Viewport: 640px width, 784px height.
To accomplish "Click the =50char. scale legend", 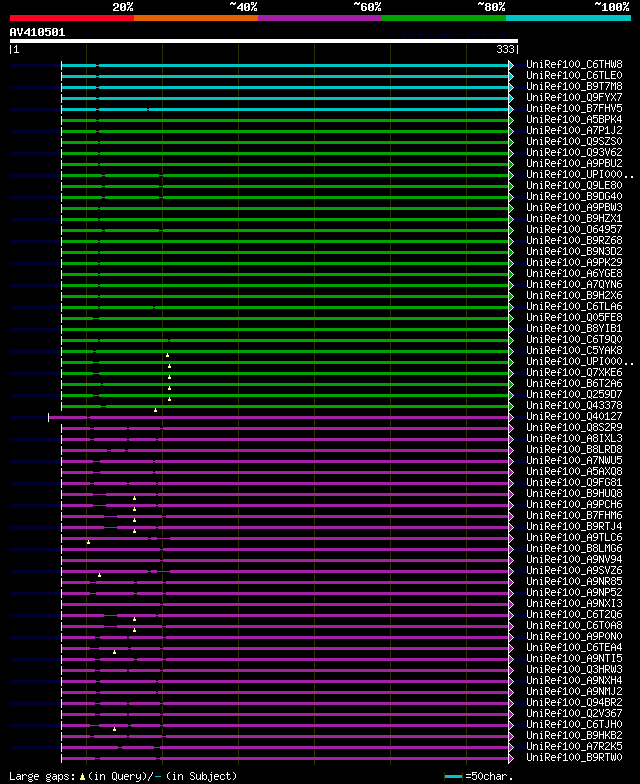I will tap(479, 776).
